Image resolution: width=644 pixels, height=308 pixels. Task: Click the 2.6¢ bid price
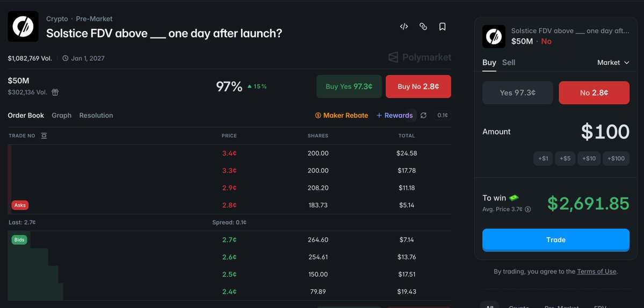click(229, 257)
